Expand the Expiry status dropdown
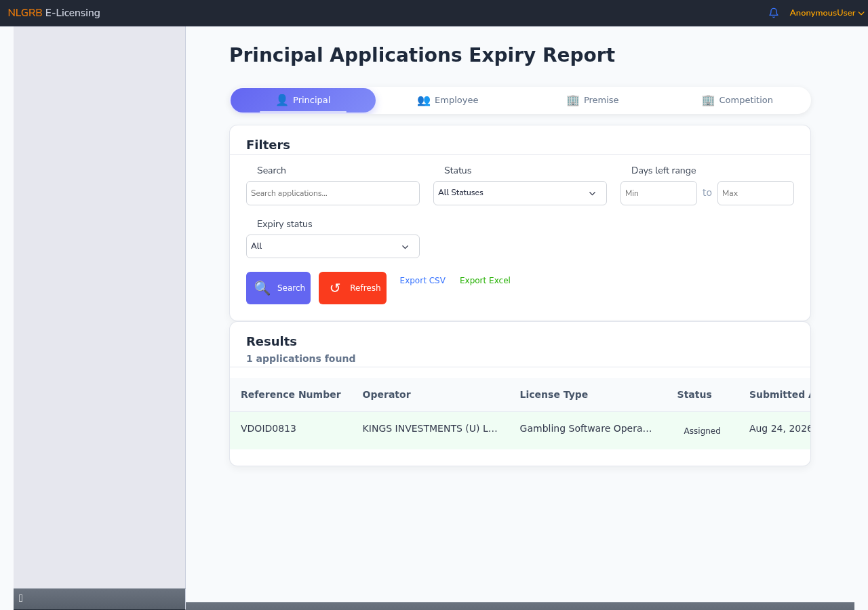868x610 pixels. click(x=333, y=247)
